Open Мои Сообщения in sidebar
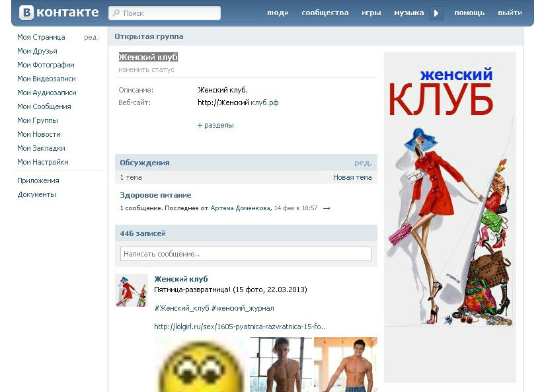544x392 pixels. (44, 106)
